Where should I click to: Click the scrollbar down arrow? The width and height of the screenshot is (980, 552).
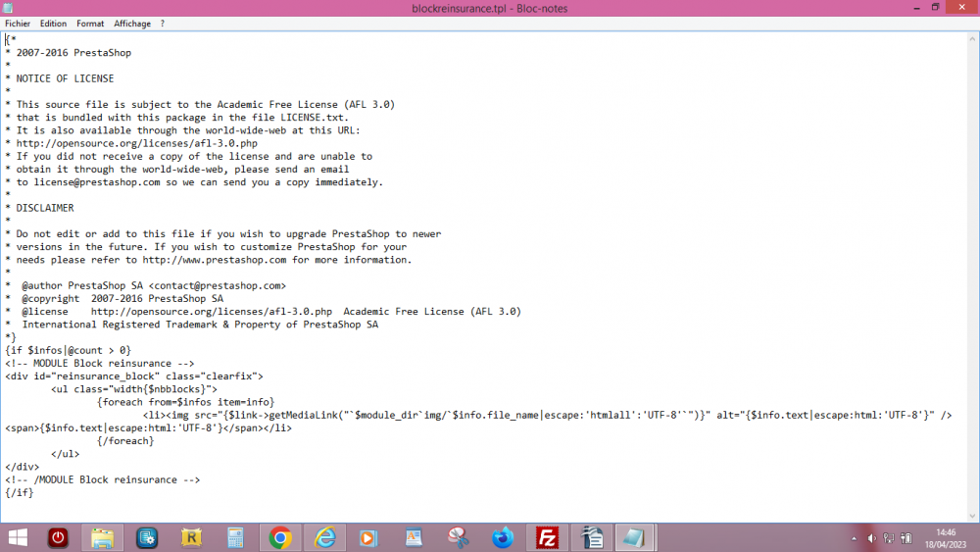coord(972,517)
